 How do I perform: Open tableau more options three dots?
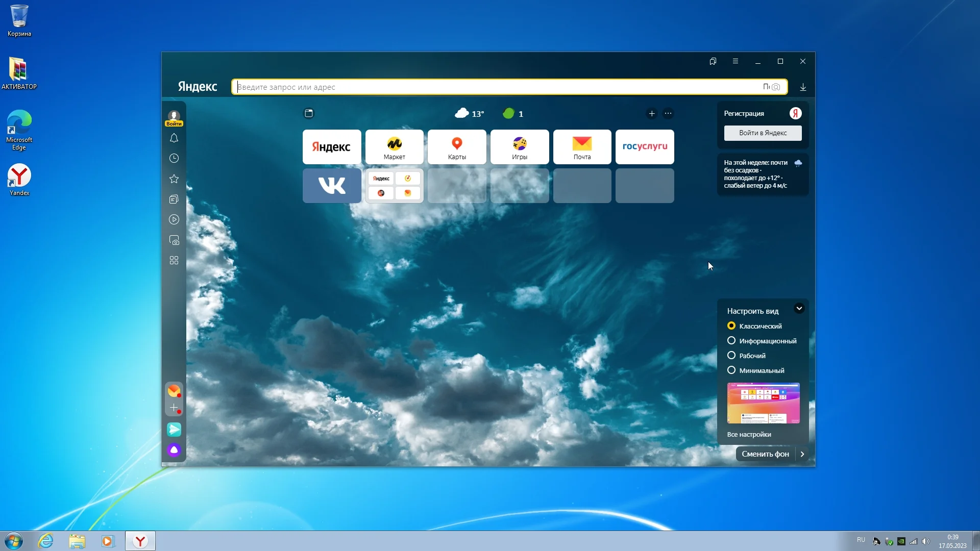pyautogui.click(x=668, y=114)
